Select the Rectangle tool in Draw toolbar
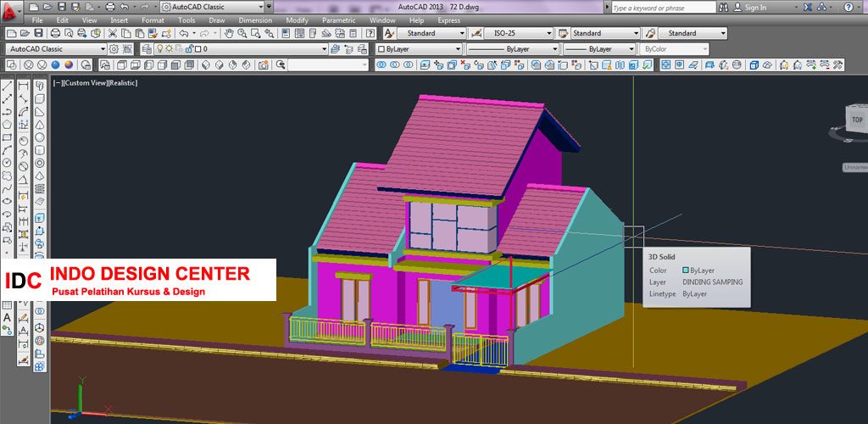The image size is (868, 424). coord(7,137)
